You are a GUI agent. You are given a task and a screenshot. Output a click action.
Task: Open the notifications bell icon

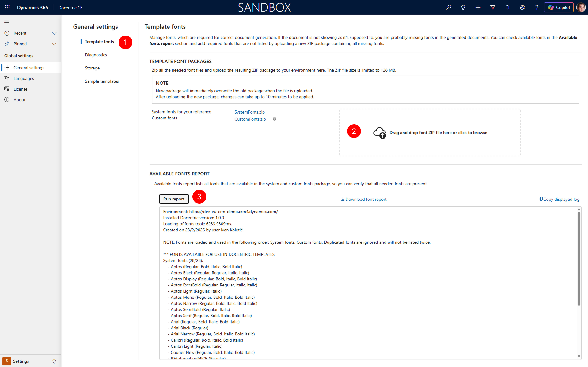click(x=507, y=7)
